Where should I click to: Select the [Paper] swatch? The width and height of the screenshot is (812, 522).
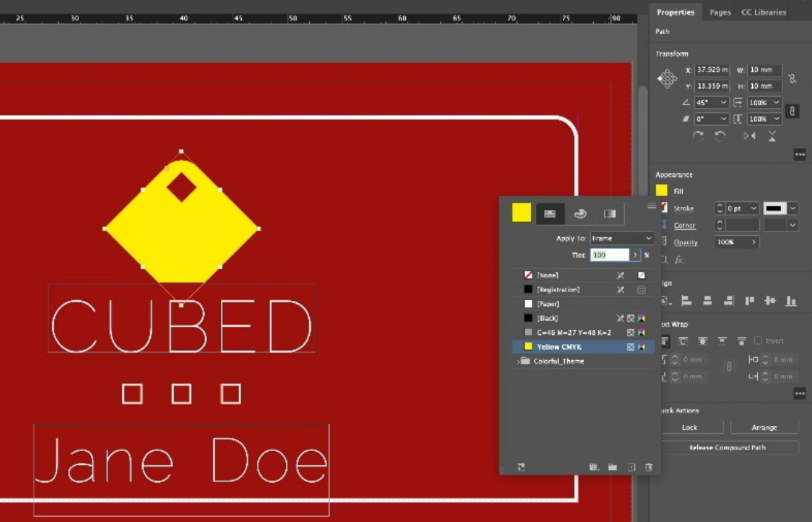583,304
